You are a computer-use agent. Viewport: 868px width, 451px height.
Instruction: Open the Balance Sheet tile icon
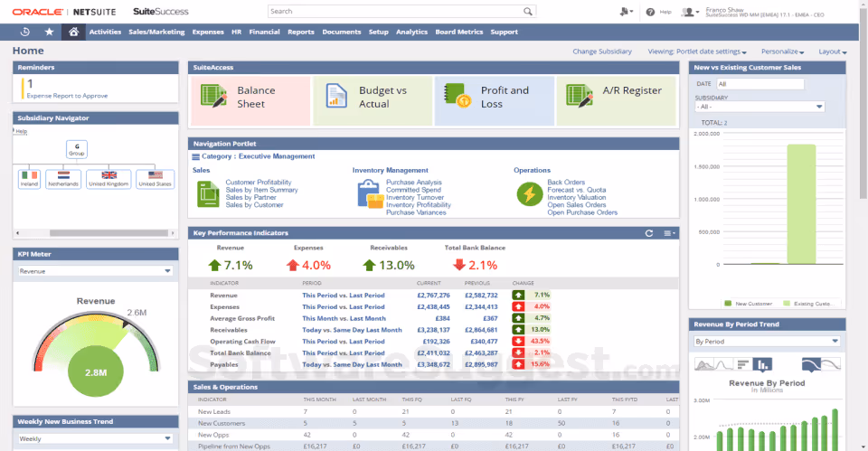point(213,96)
